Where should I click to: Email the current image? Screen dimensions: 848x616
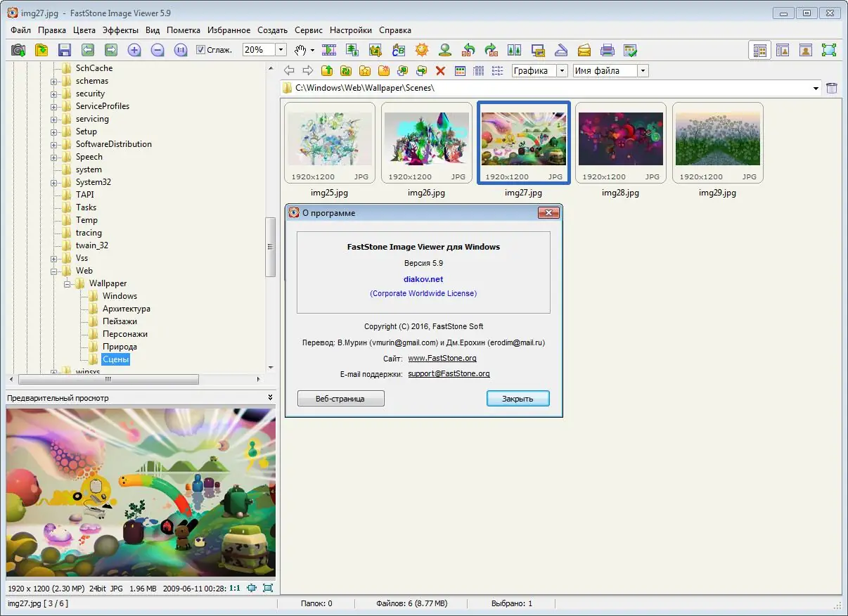[x=584, y=49]
